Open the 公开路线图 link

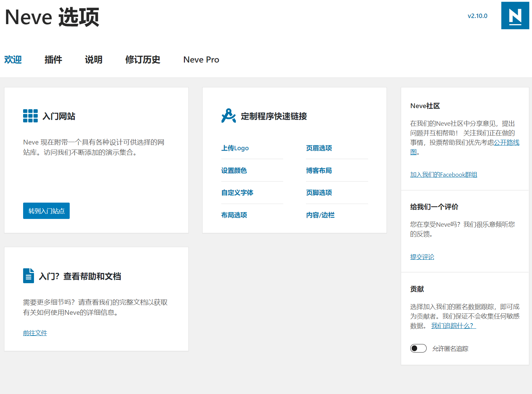click(x=507, y=142)
